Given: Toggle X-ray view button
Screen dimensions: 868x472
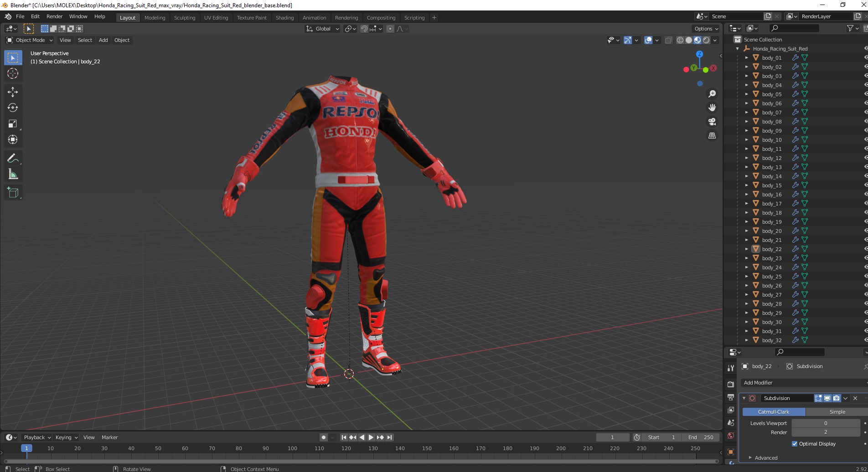Looking at the screenshot, I should click(668, 40).
